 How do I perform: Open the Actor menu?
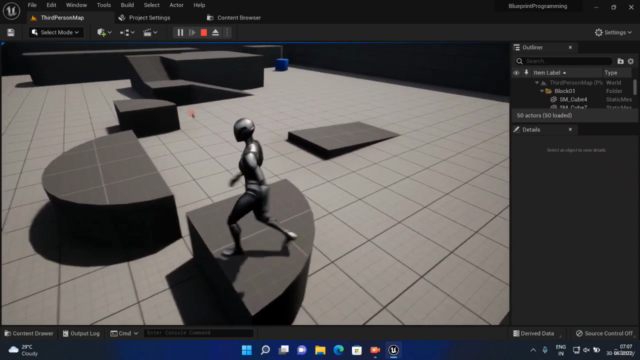176,5
